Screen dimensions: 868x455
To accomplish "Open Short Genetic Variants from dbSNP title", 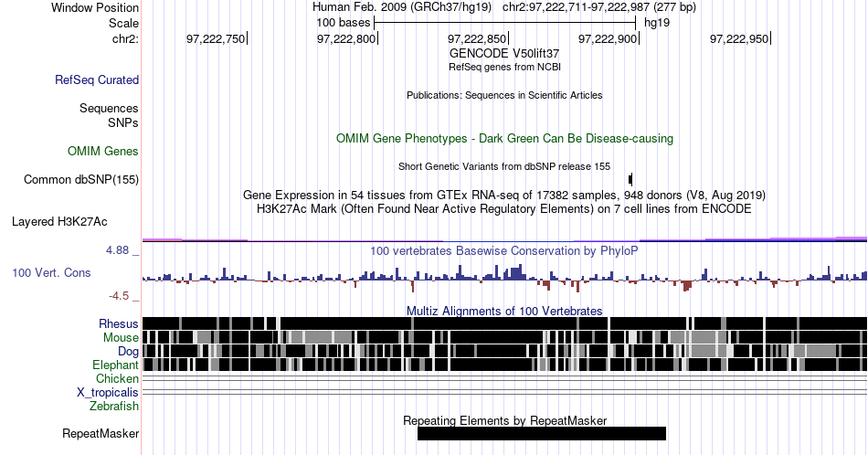I will pos(504,166).
